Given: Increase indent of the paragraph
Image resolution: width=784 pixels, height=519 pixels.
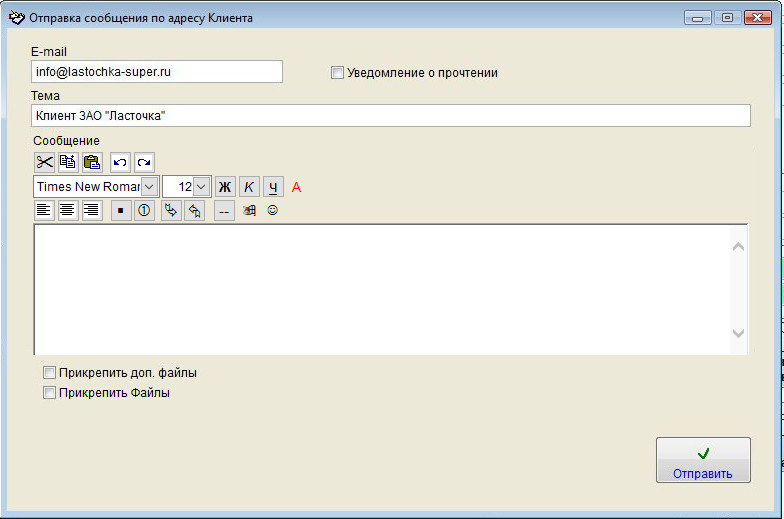Looking at the screenshot, I should [x=171, y=210].
